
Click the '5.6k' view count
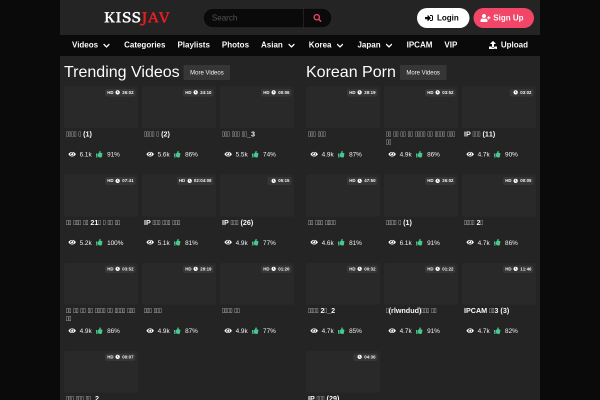[x=164, y=155]
